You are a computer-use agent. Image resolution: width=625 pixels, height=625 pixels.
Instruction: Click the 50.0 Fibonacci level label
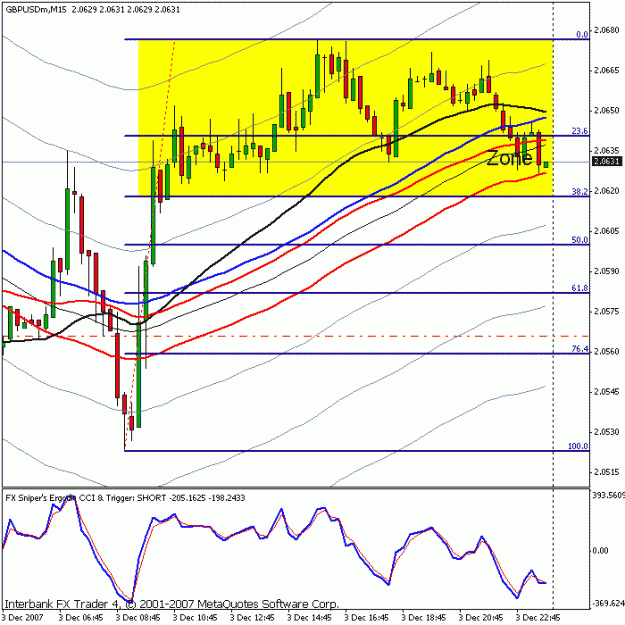(580, 240)
